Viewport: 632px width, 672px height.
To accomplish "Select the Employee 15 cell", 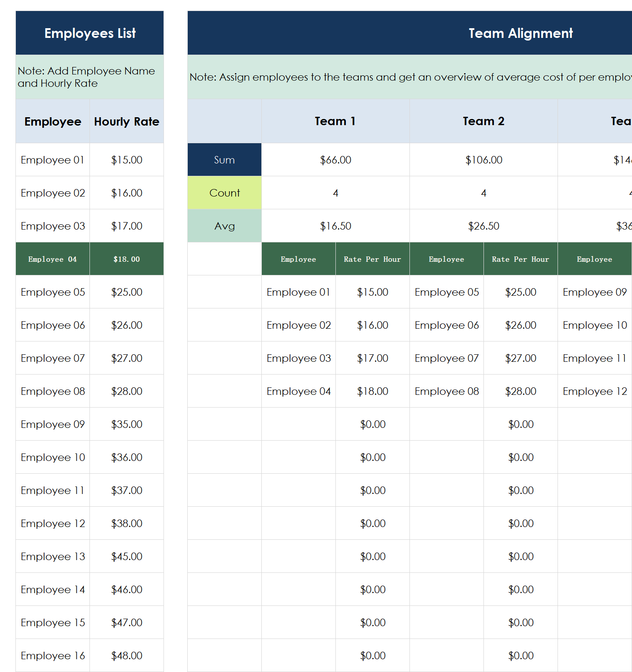I will [x=53, y=623].
